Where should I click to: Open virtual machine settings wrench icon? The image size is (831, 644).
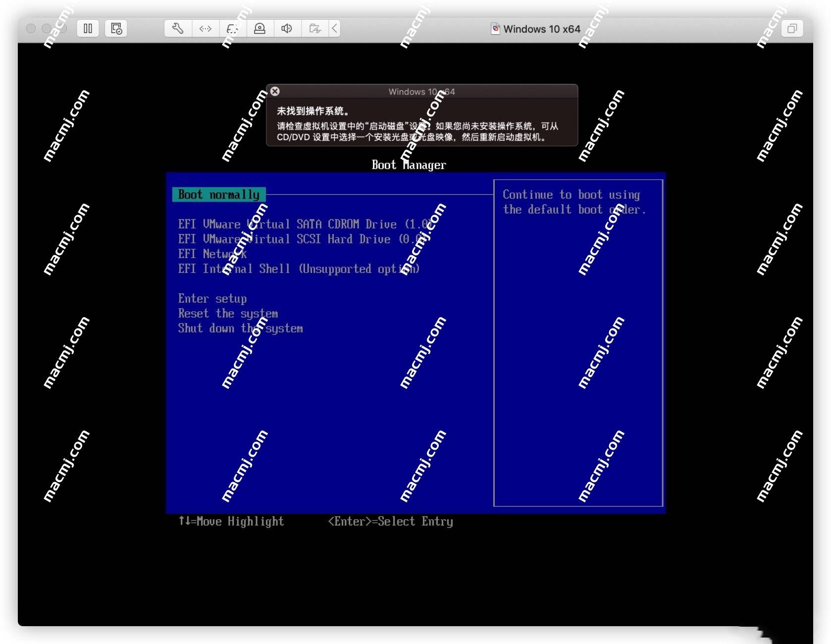(x=178, y=28)
